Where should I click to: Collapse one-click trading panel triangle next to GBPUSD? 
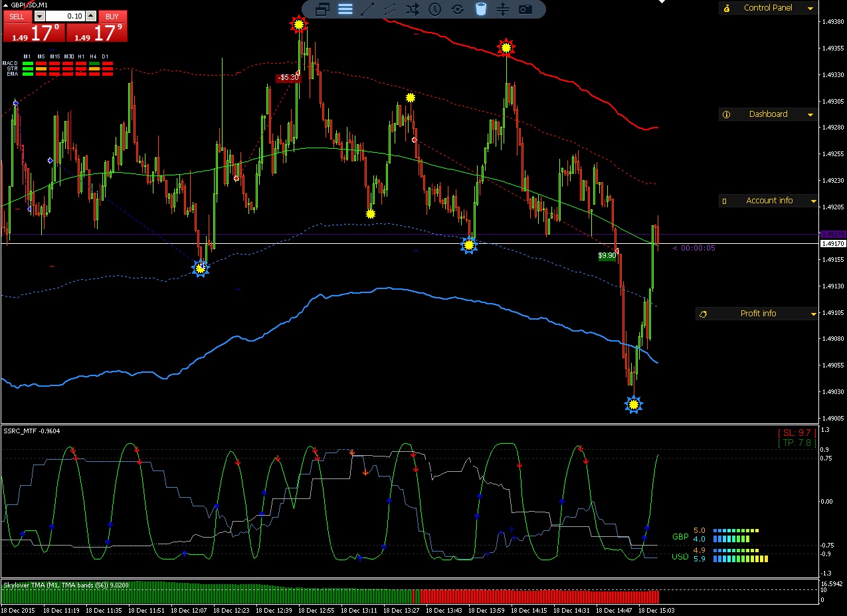tap(5, 5)
